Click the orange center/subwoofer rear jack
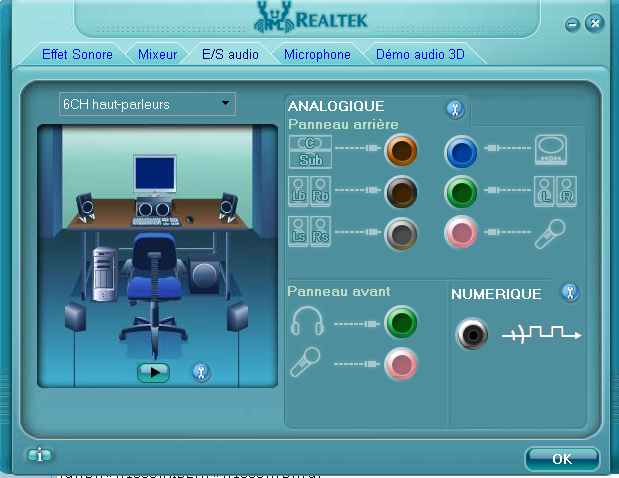Image resolution: width=619 pixels, height=478 pixels. tap(401, 151)
